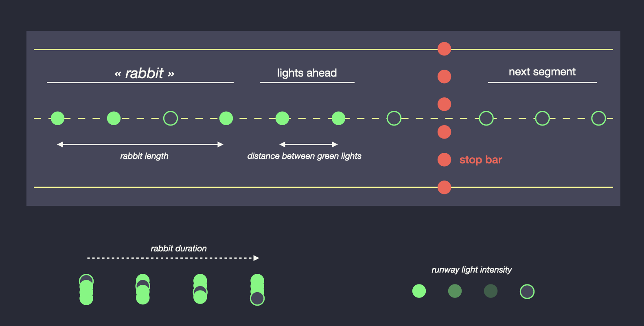
Task: Select the rightmost hollow light in next segment
Action: [x=598, y=118]
